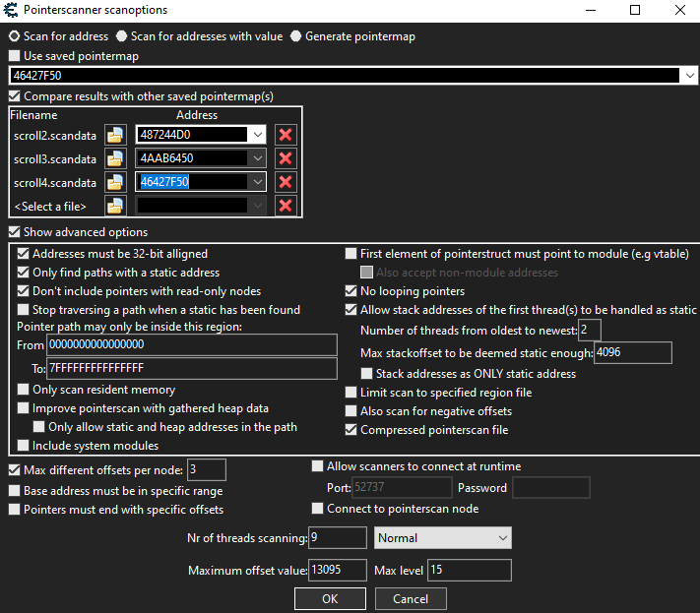Screen dimensions: 700x613
Task: Click the folder icon next to scroll2.scandata
Action: pyautogui.click(x=116, y=135)
